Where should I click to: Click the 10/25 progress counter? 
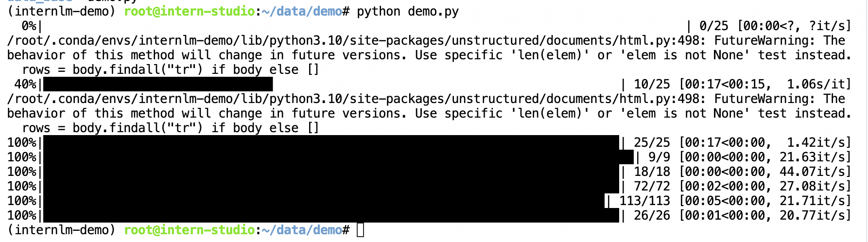(x=652, y=84)
